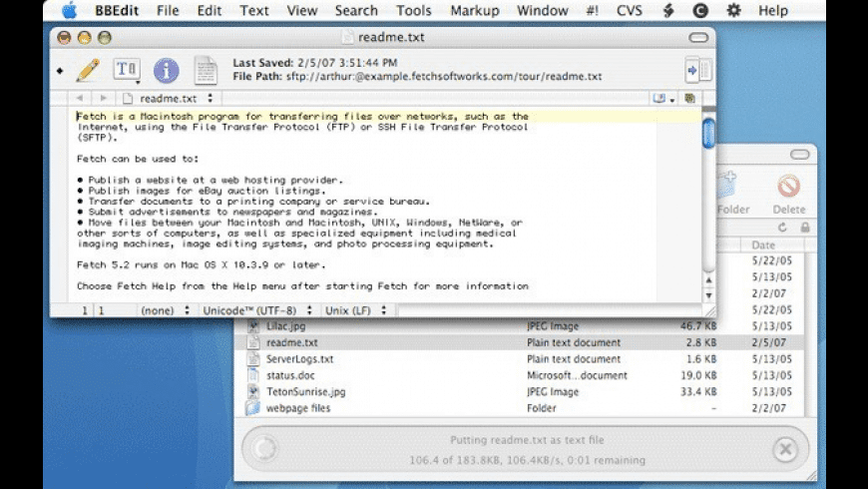Click the scroll down arrow in BBEdit window
Viewport: 868px width, 489px height.
(708, 295)
